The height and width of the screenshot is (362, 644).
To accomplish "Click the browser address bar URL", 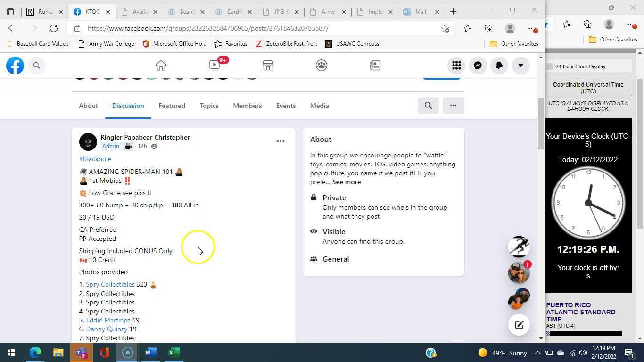I will coord(207,28).
